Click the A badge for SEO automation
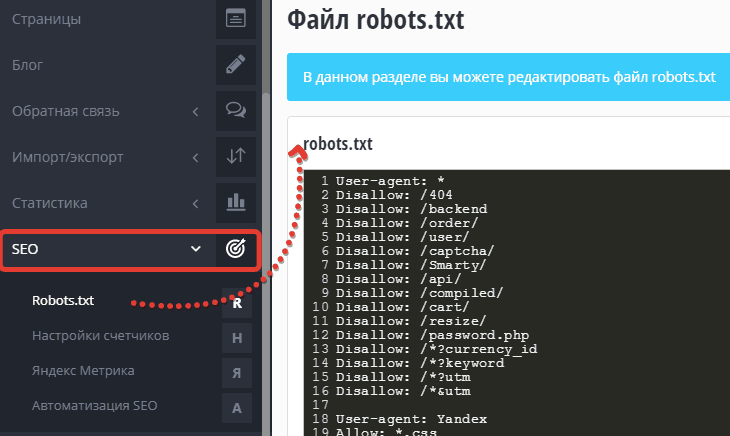The image size is (730, 436). pyautogui.click(x=237, y=407)
